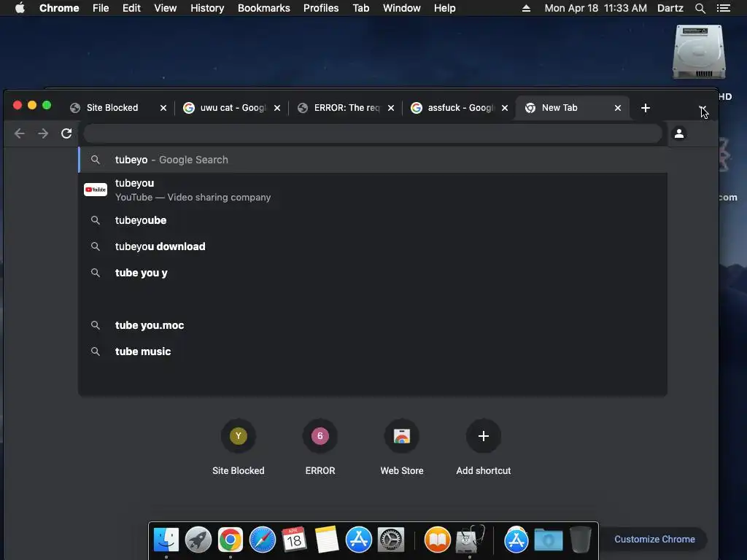Open the Profiles menu
747x560 pixels.
pyautogui.click(x=321, y=8)
